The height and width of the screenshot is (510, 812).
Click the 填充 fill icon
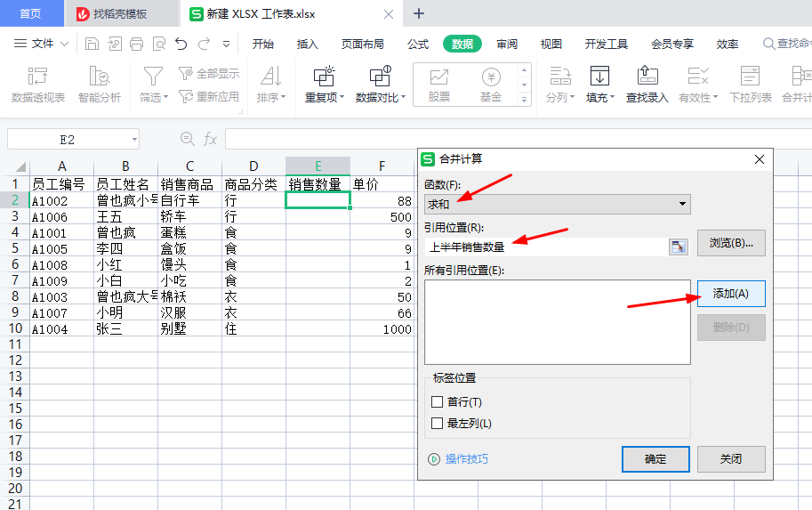coord(599,77)
